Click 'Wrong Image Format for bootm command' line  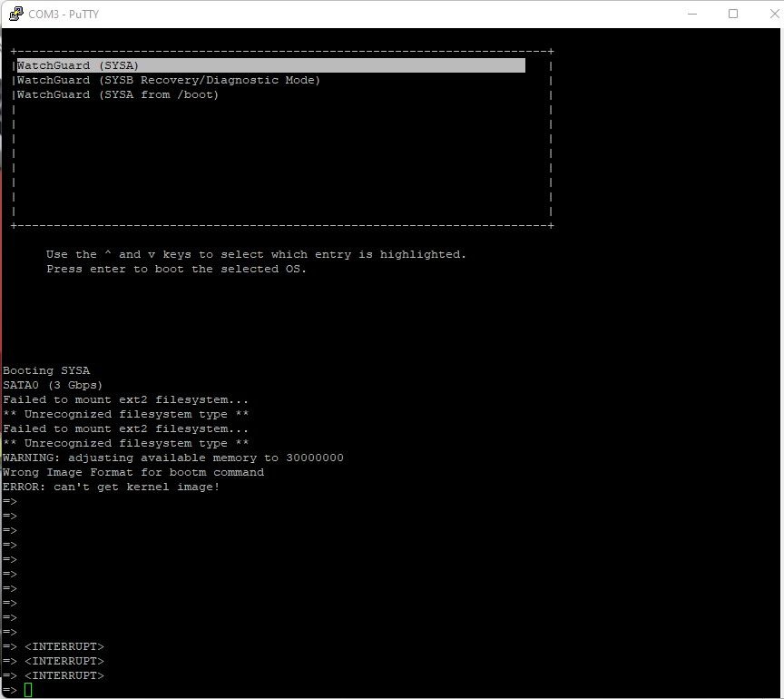tap(133, 472)
